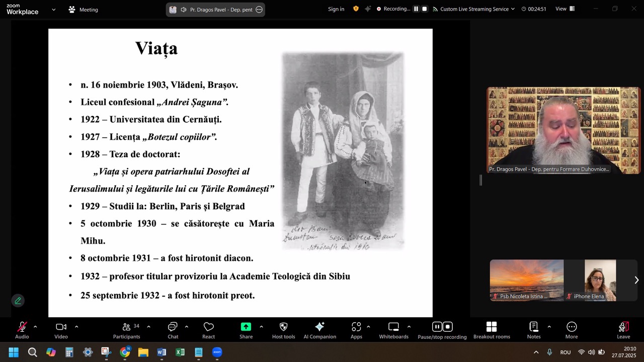Open the Chat panel
The width and height of the screenshot is (644, 362).
[173, 330]
